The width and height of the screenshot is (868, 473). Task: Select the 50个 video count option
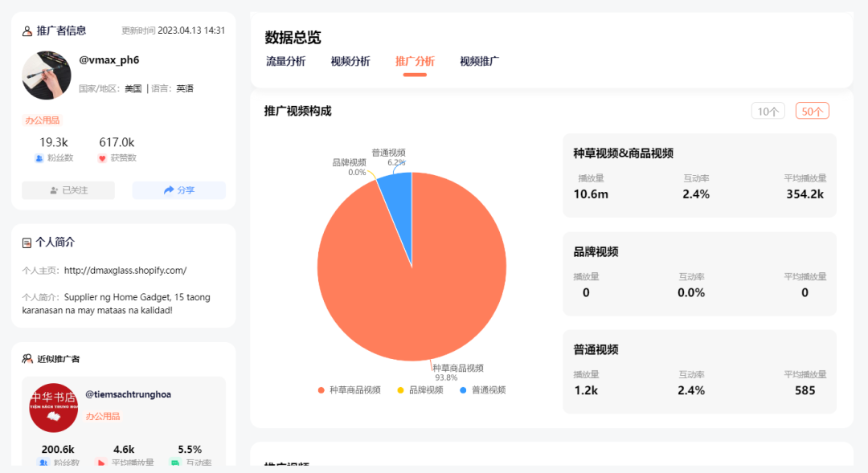tap(812, 112)
